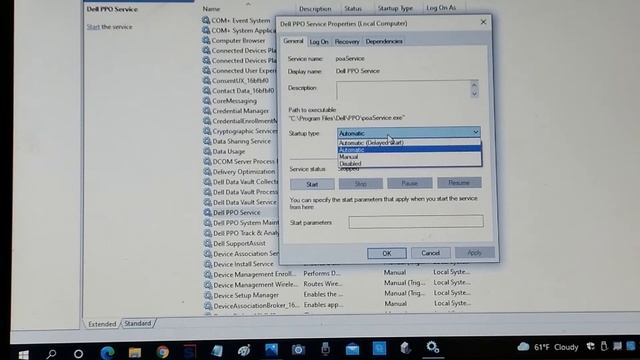The width and height of the screenshot is (640, 360).
Task: Open the Startup type combo box
Action: pos(409,133)
